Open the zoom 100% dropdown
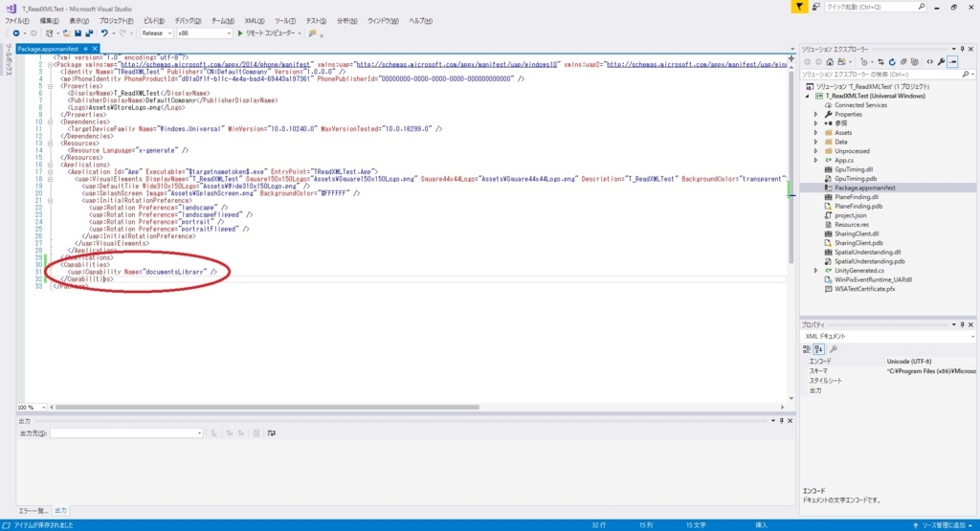Screen dimensions: 980x531 point(32,408)
